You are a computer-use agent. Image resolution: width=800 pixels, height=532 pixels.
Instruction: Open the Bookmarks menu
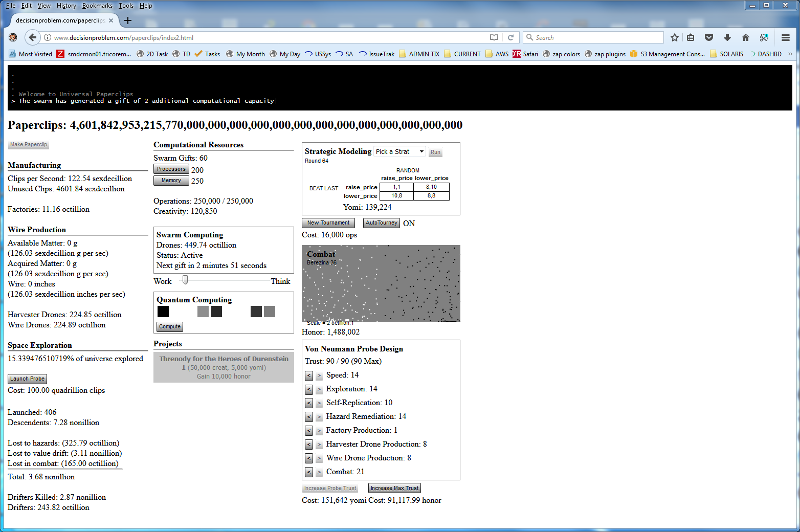click(x=97, y=6)
